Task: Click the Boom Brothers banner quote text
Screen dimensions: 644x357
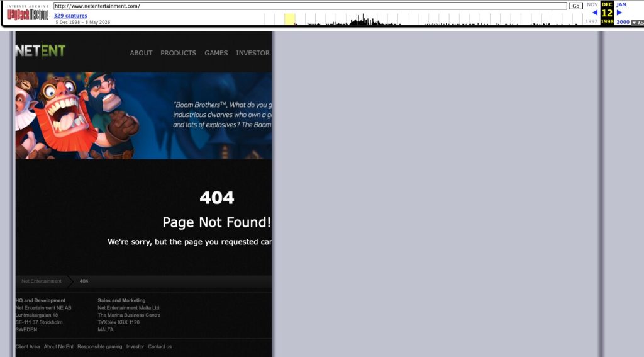Action: [222, 115]
